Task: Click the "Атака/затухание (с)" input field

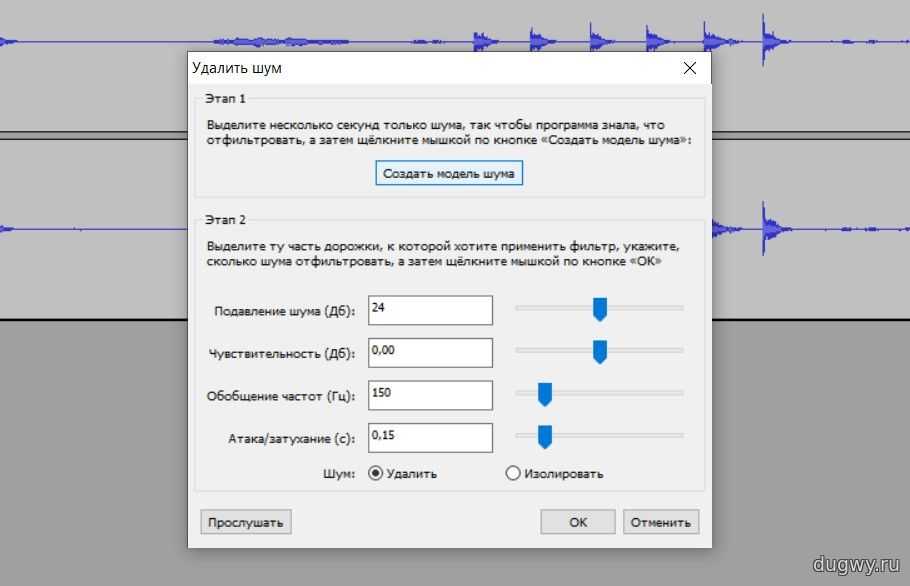Action: click(x=430, y=437)
